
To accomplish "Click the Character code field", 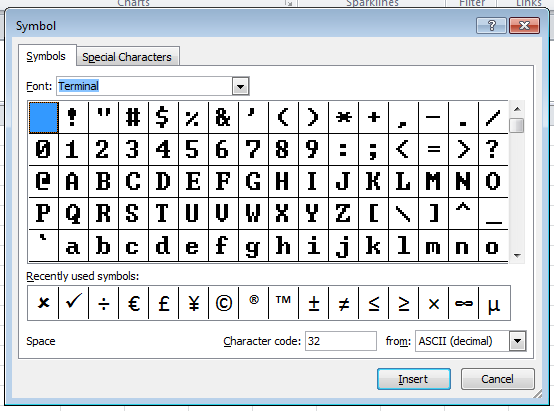I will (341, 341).
